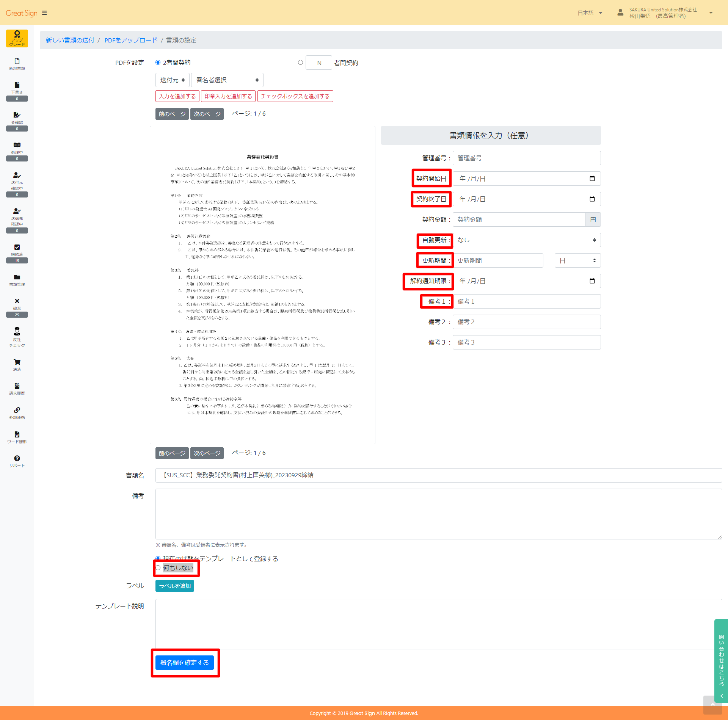Toggle the hamburger menu beside Great Sign
This screenshot has height=721, width=728.
[44, 13]
